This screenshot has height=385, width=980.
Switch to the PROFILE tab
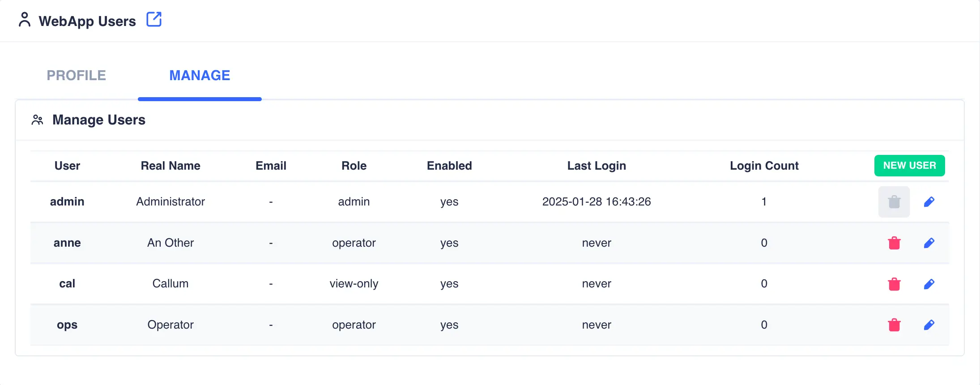click(76, 75)
